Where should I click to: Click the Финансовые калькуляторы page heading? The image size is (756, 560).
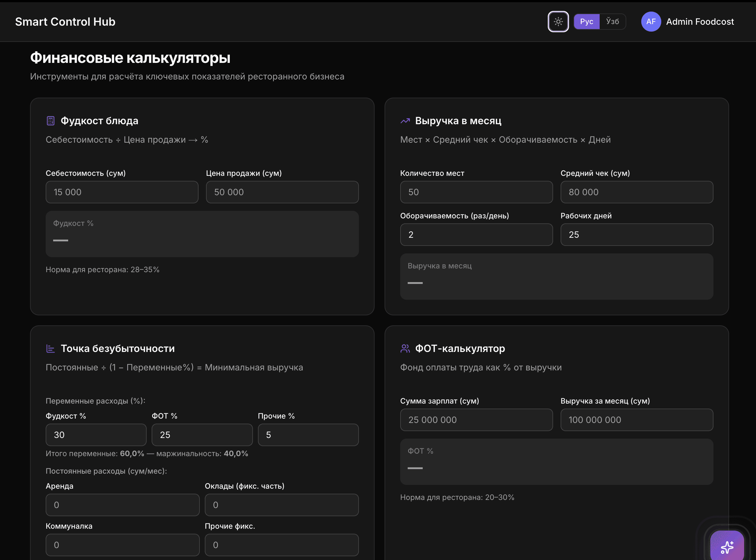pyautogui.click(x=130, y=58)
